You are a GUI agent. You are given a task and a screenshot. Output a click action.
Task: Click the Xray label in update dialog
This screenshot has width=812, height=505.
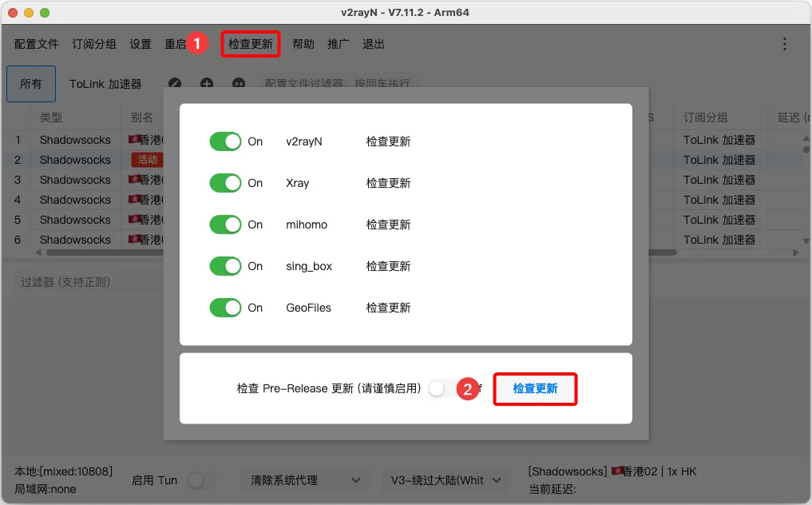297,183
